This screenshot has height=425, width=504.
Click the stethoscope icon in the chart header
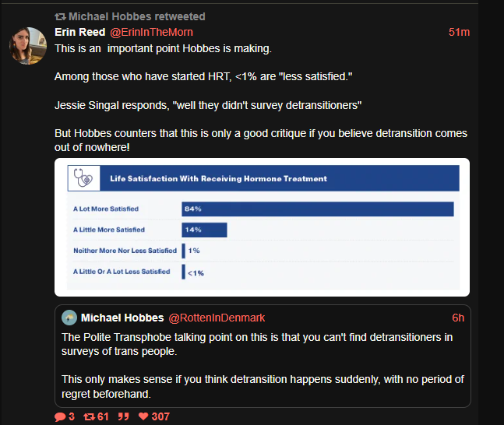pos(81,179)
